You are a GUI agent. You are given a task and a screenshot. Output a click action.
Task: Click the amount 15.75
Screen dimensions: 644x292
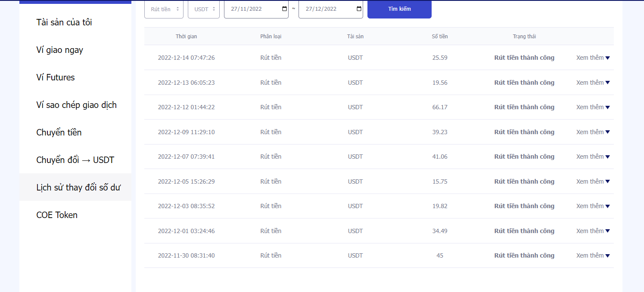tap(440, 181)
